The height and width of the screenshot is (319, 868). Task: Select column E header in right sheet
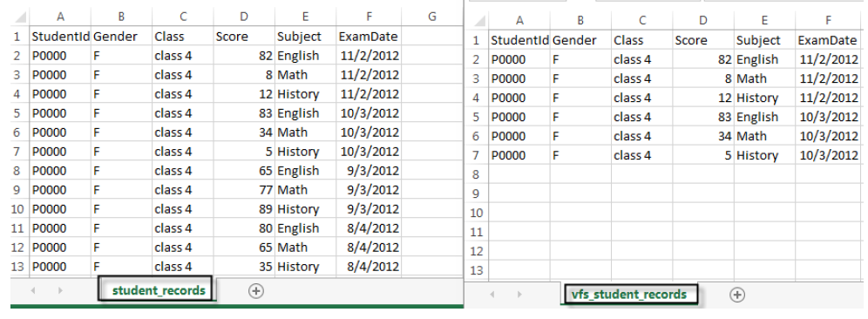tap(764, 21)
